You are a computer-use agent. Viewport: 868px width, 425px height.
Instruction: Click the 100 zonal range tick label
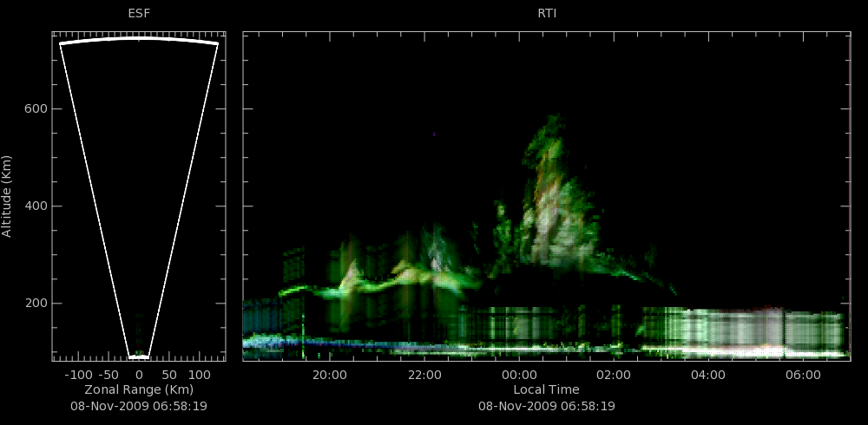(x=200, y=376)
